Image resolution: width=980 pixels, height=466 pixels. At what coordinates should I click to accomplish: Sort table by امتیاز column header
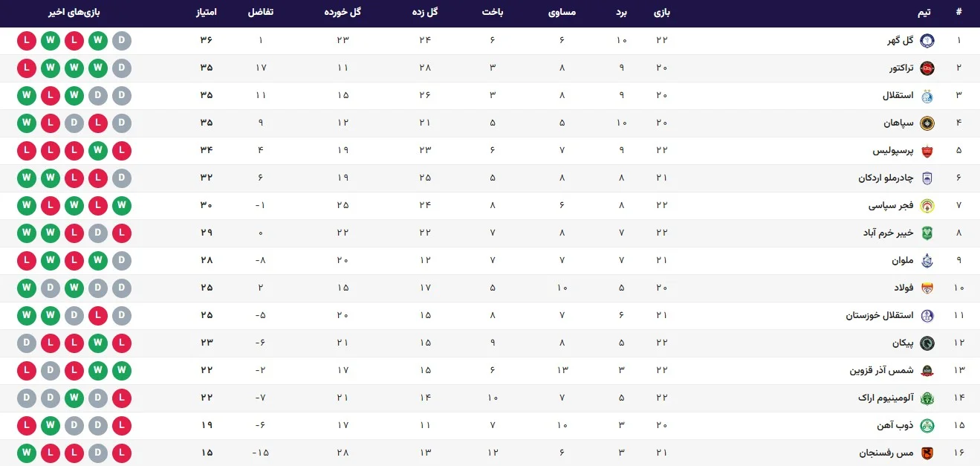206,13
